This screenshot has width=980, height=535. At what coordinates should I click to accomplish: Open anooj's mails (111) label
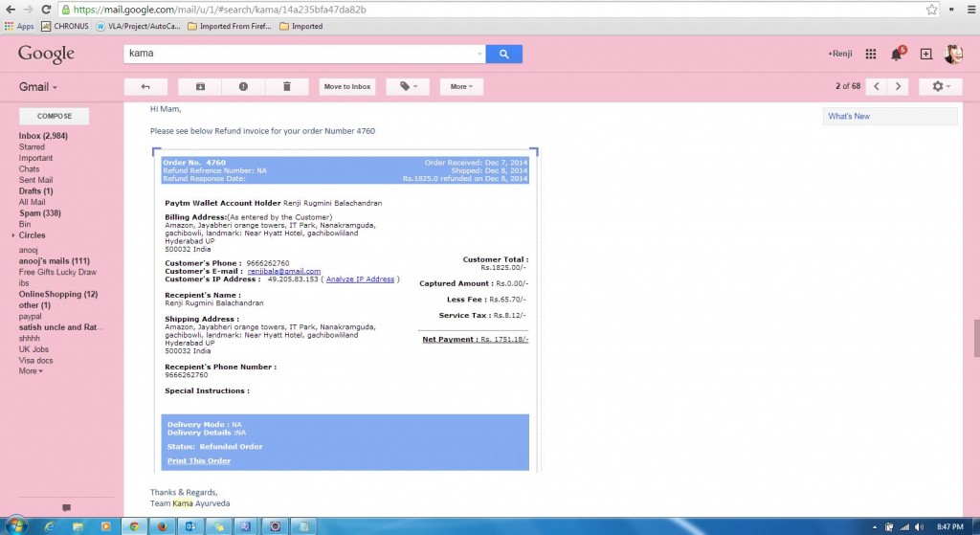tap(55, 261)
